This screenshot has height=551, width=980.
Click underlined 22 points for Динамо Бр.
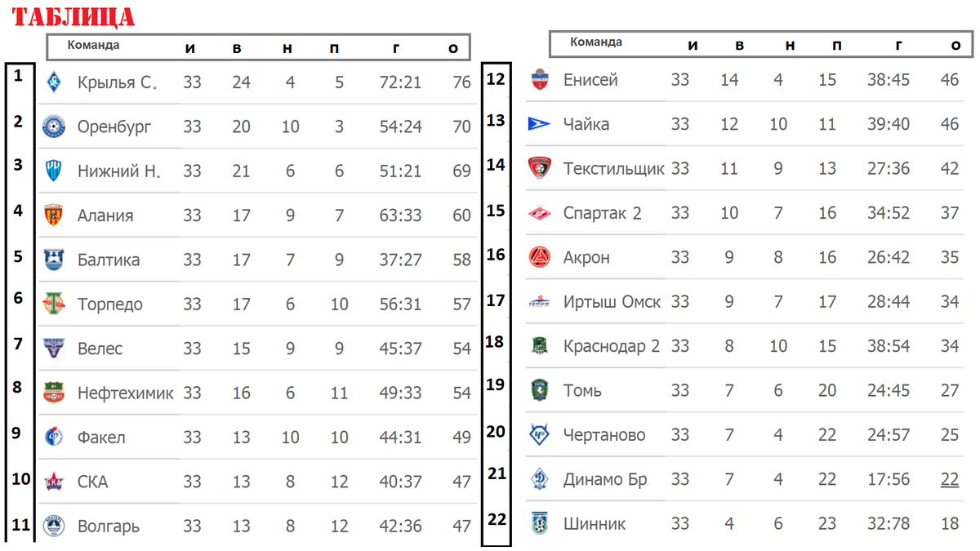coord(950,479)
